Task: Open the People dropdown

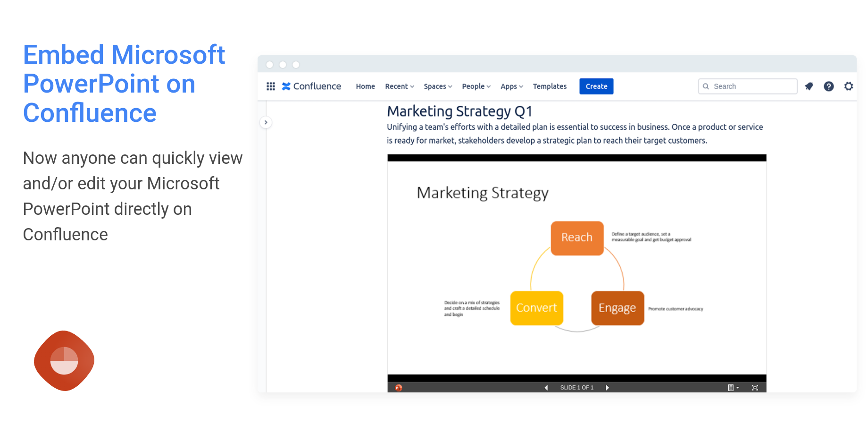Action: pos(476,86)
